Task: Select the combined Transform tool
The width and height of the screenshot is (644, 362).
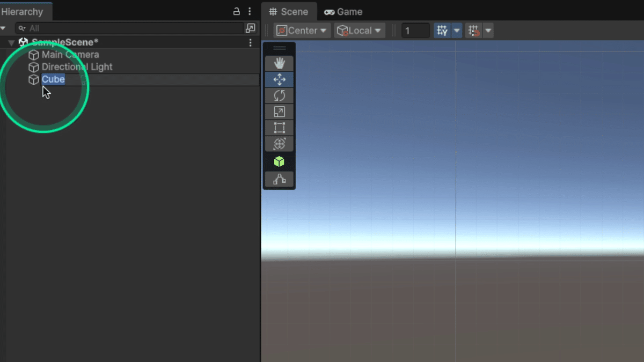Action: pyautogui.click(x=279, y=144)
